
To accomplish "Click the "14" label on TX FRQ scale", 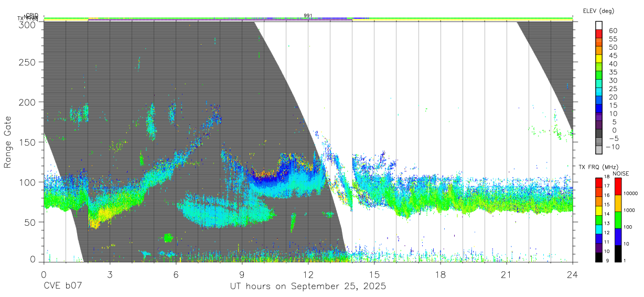I will coord(606,214).
